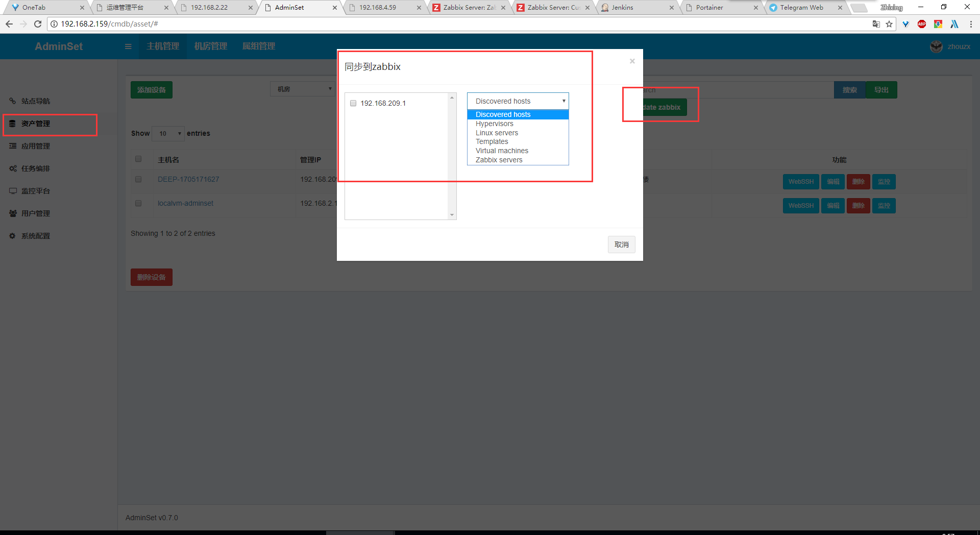
Task: Click the 添加设备 add device button
Action: point(152,90)
